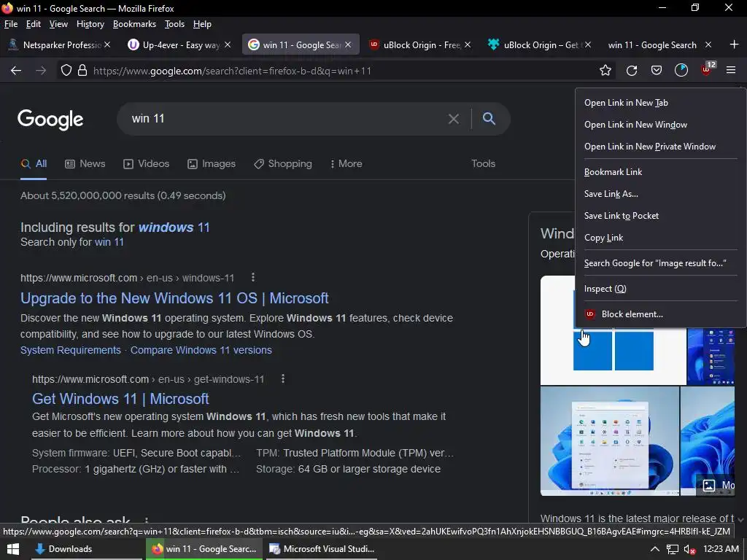Open the File menu
The height and width of the screenshot is (560, 747).
click(x=10, y=24)
